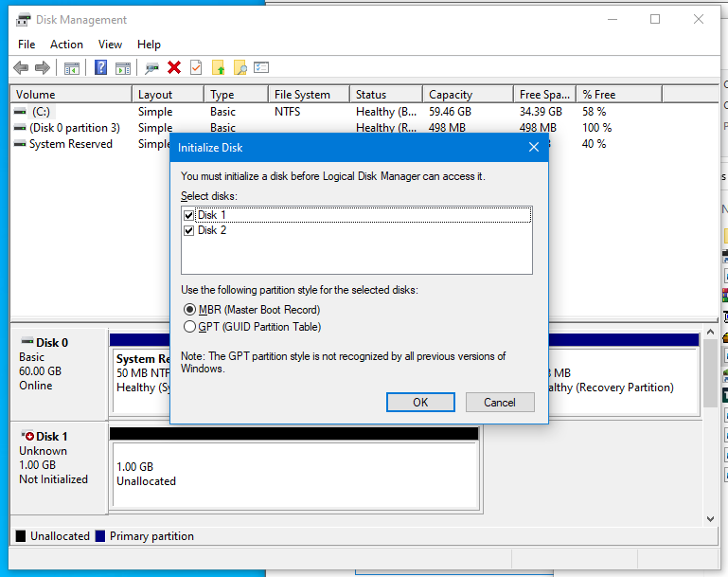Click the Select disks list empty area
The width and height of the screenshot is (728, 577).
tap(357, 256)
